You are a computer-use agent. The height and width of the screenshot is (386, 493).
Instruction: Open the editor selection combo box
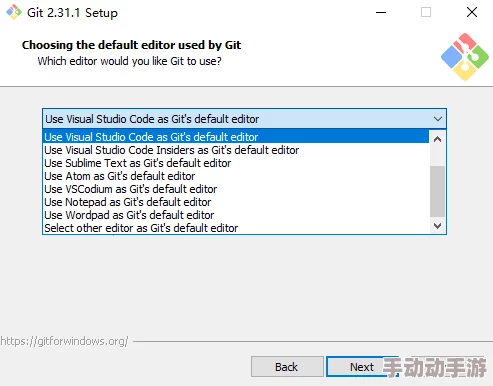click(244, 119)
